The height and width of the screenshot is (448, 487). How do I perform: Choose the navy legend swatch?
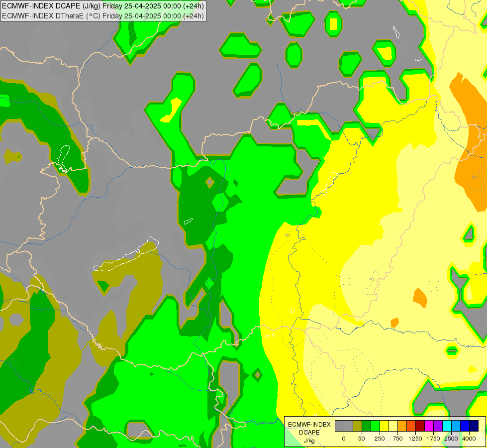pyautogui.click(x=474, y=426)
